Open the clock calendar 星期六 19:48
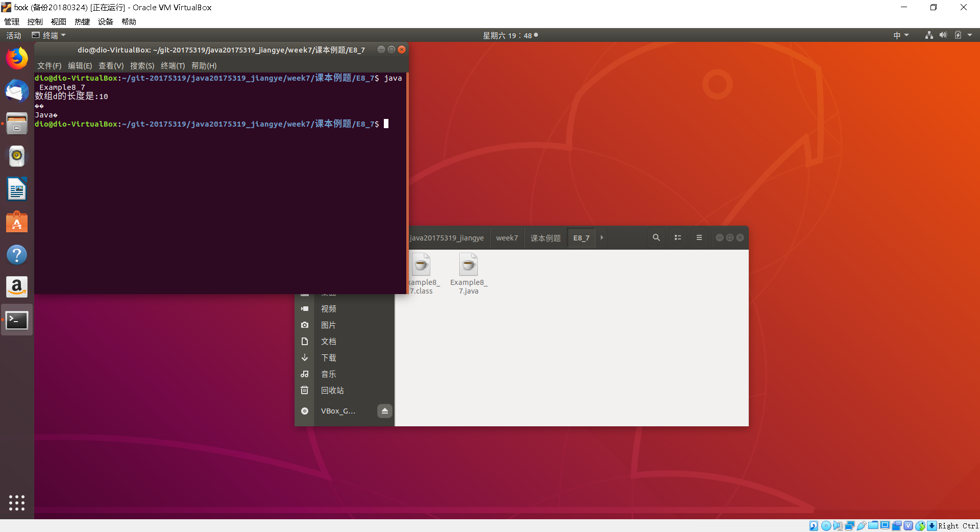The width and height of the screenshot is (980, 532). (x=510, y=35)
